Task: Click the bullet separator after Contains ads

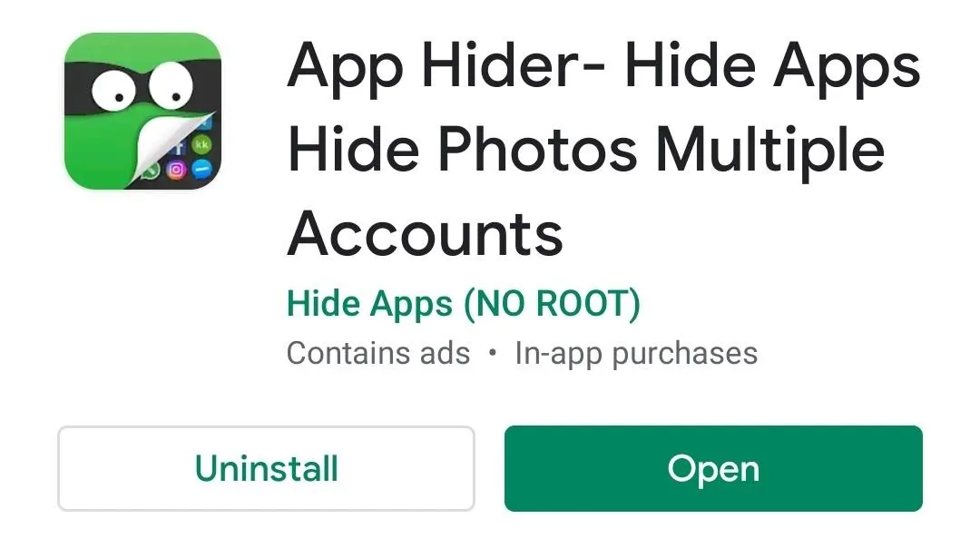Action: pyautogui.click(x=493, y=353)
